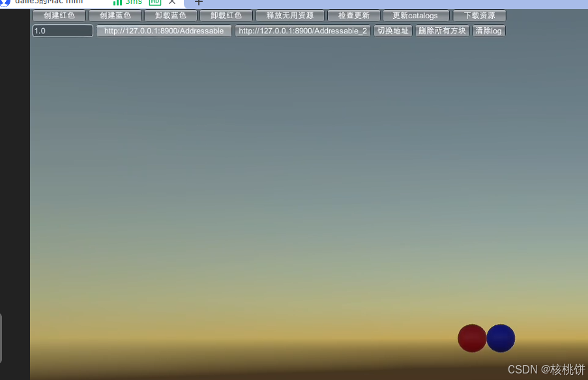Click the blue sphere in the scene
Image resolution: width=588 pixels, height=380 pixels.
[501, 338]
